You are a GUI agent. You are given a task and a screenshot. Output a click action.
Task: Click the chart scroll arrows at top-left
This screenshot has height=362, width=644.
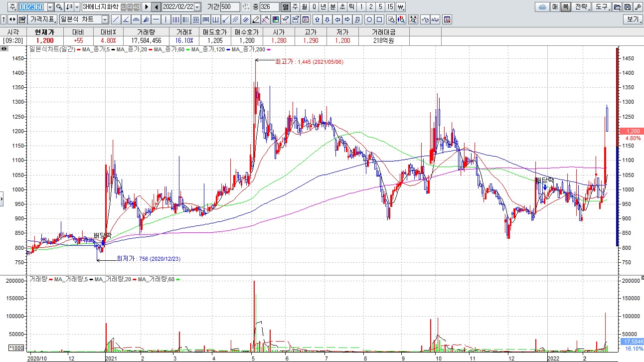4,49
